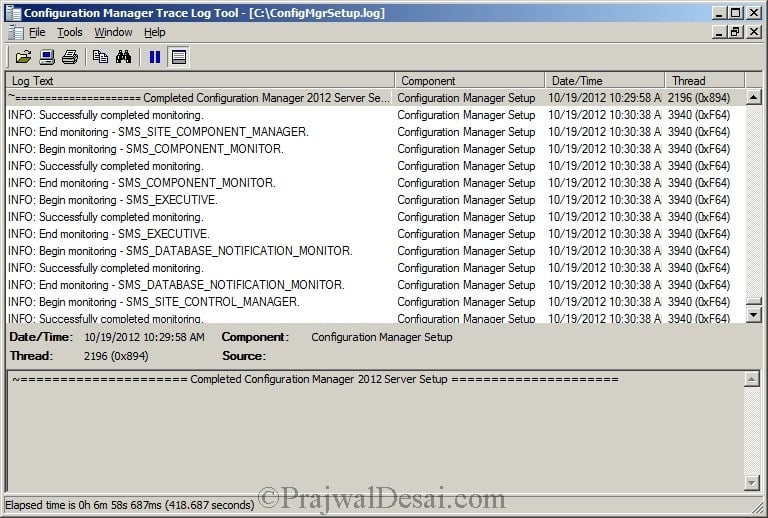Click the Find binoculars toolbar icon
This screenshot has width=768, height=518.
click(123, 57)
